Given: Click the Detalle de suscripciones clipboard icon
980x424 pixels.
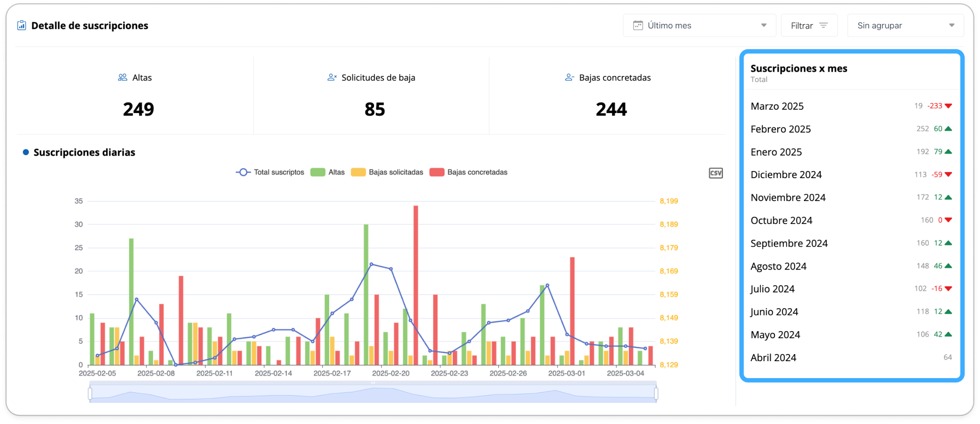Looking at the screenshot, I should 21,25.
